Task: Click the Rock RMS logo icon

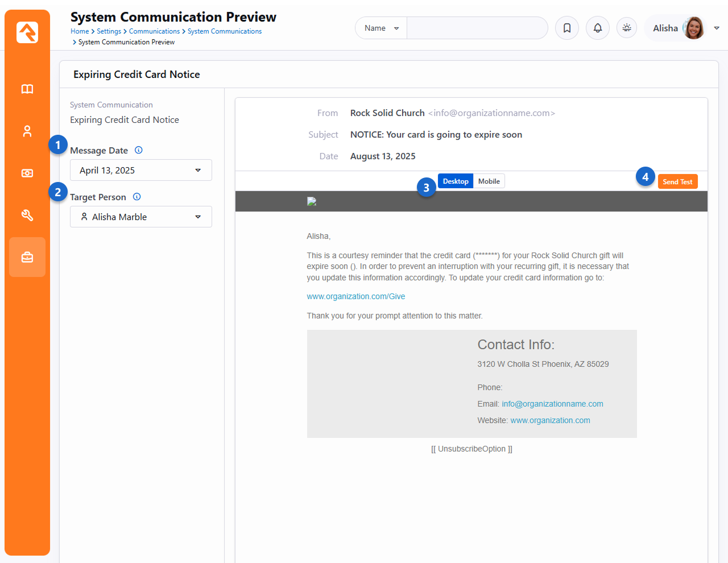Action: pos(27,32)
